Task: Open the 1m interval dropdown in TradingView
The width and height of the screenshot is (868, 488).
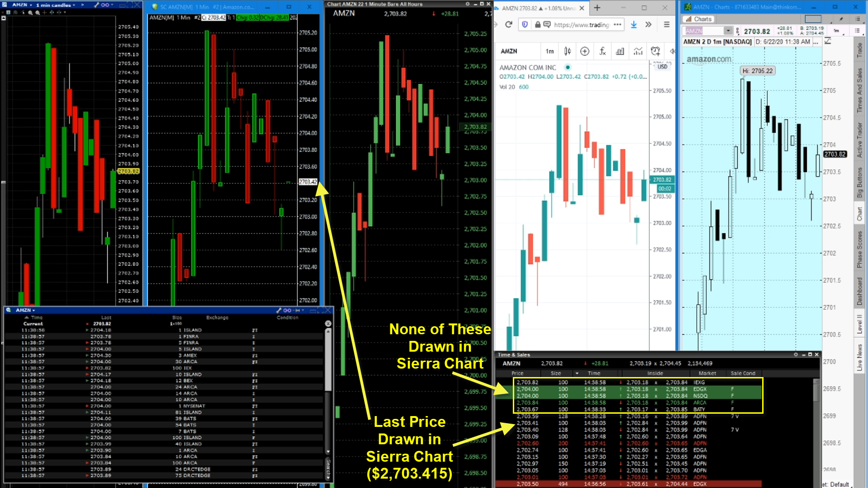Action: [549, 51]
